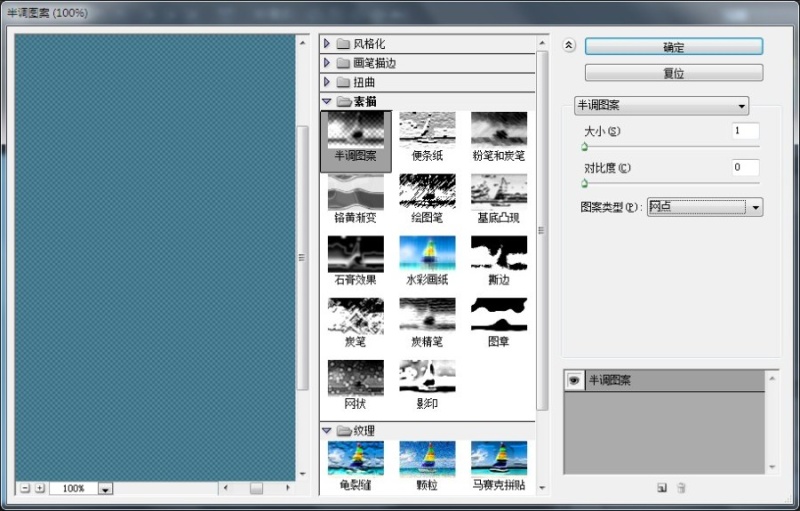Image resolution: width=800 pixels, height=511 pixels.
Task: Select the 图章 filter thumbnail
Action: coord(498,315)
